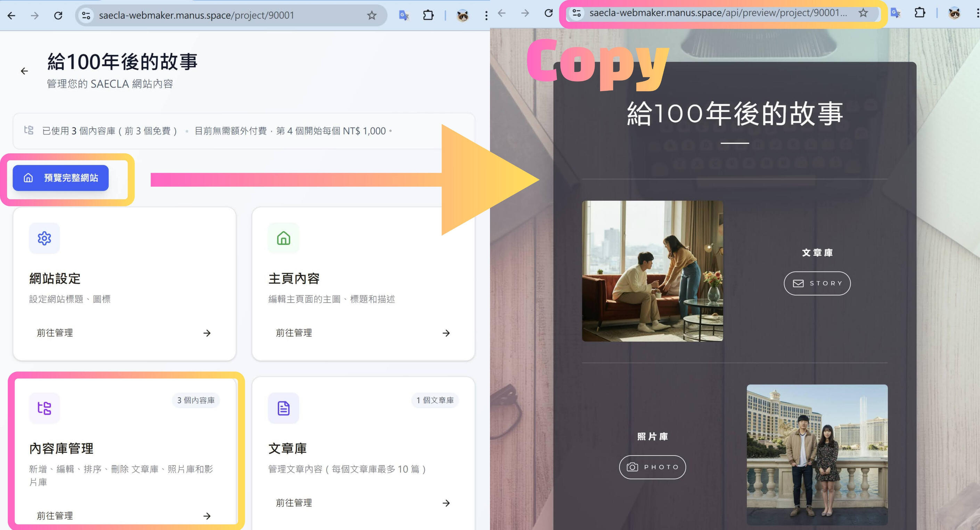Click the STORY button under 文章庫
The image size is (980, 530).
click(x=817, y=283)
